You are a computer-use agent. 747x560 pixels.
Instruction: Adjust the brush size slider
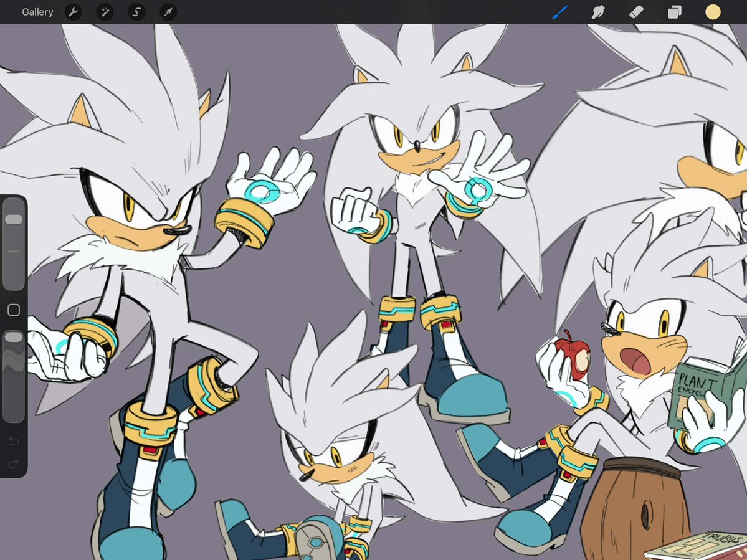pos(13,219)
